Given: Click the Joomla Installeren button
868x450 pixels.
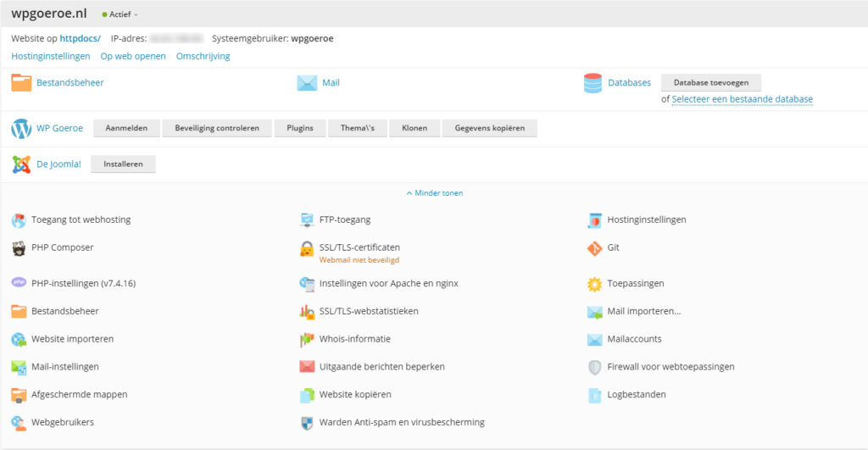Looking at the screenshot, I should click(123, 164).
